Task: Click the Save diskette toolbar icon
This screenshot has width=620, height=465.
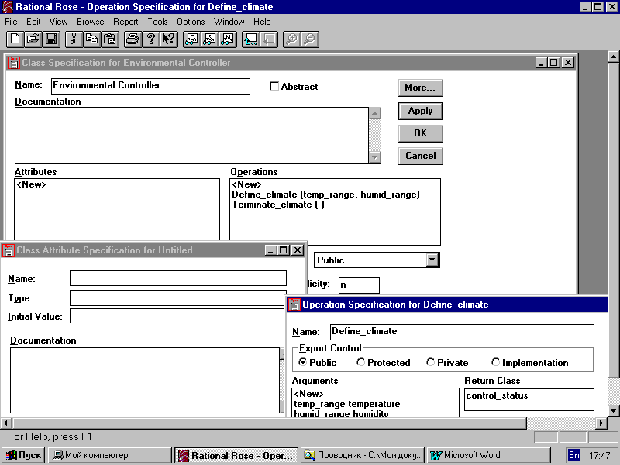Action: point(50,39)
